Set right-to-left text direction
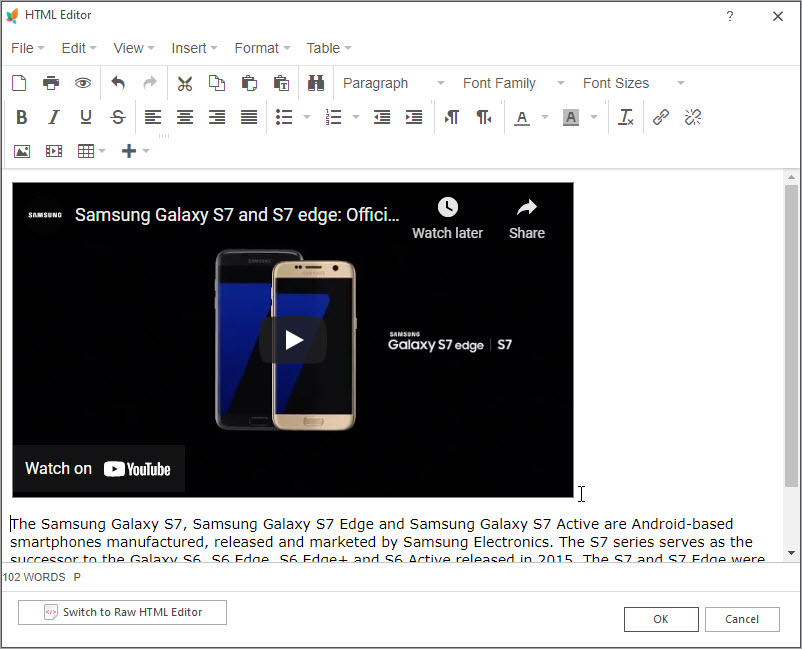 pos(483,117)
